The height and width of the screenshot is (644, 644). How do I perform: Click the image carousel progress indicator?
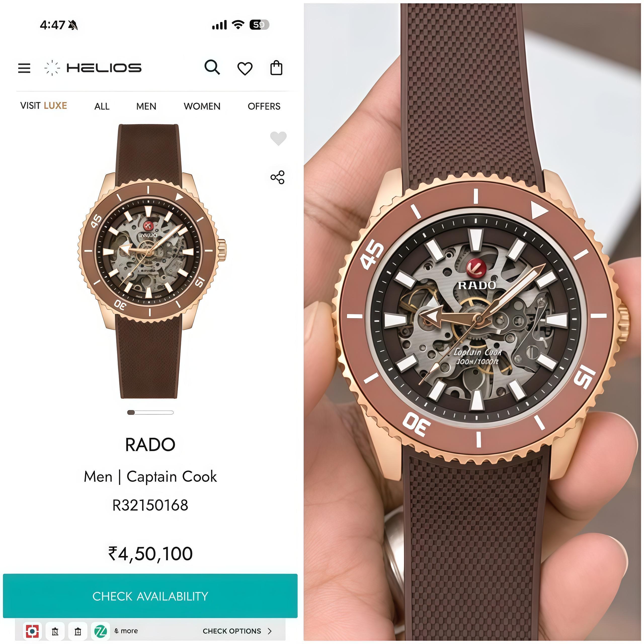click(150, 412)
